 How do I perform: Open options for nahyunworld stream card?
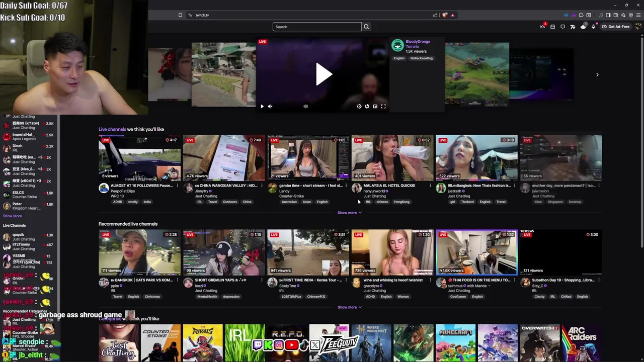pos(430,186)
